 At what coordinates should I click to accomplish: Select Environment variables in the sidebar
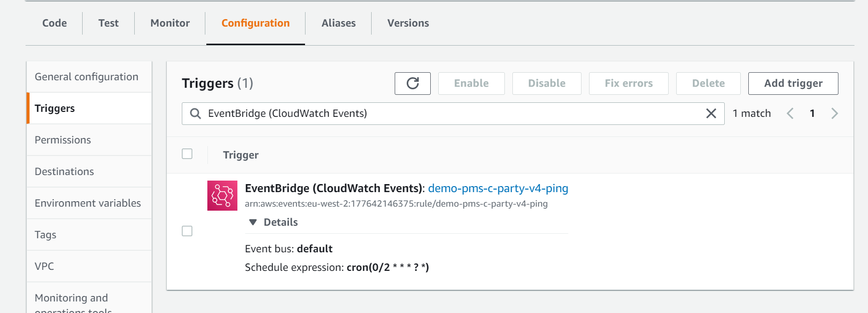[88, 203]
